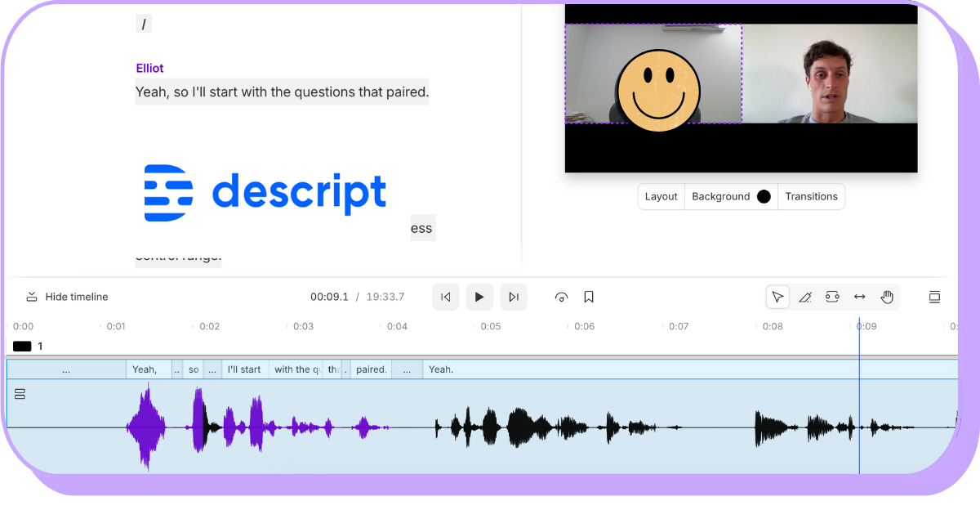
Task: Select the blade cut tool
Action: click(804, 297)
